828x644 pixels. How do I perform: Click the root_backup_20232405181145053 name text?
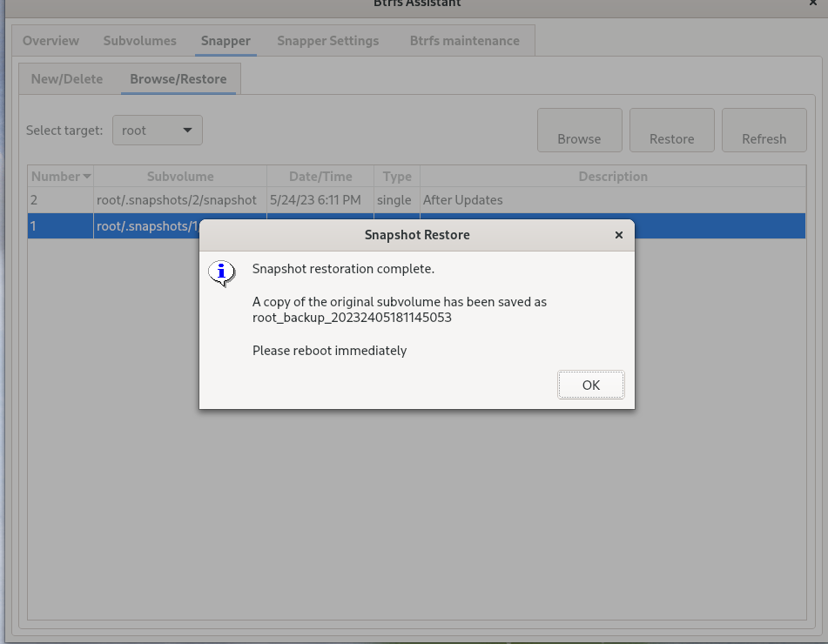click(x=353, y=318)
